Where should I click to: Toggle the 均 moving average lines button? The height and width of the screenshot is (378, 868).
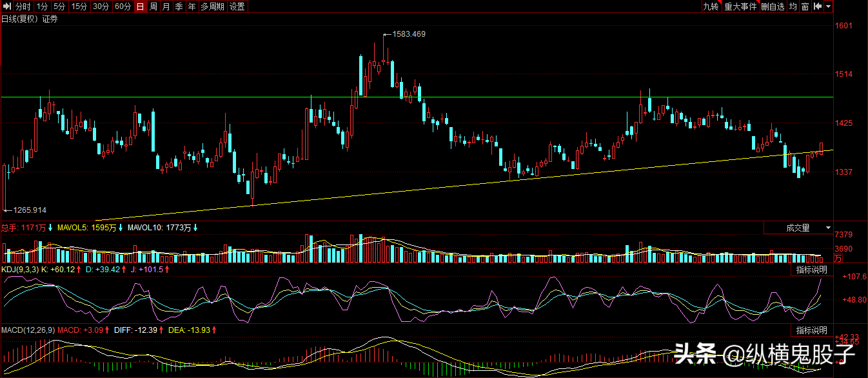[x=793, y=6]
